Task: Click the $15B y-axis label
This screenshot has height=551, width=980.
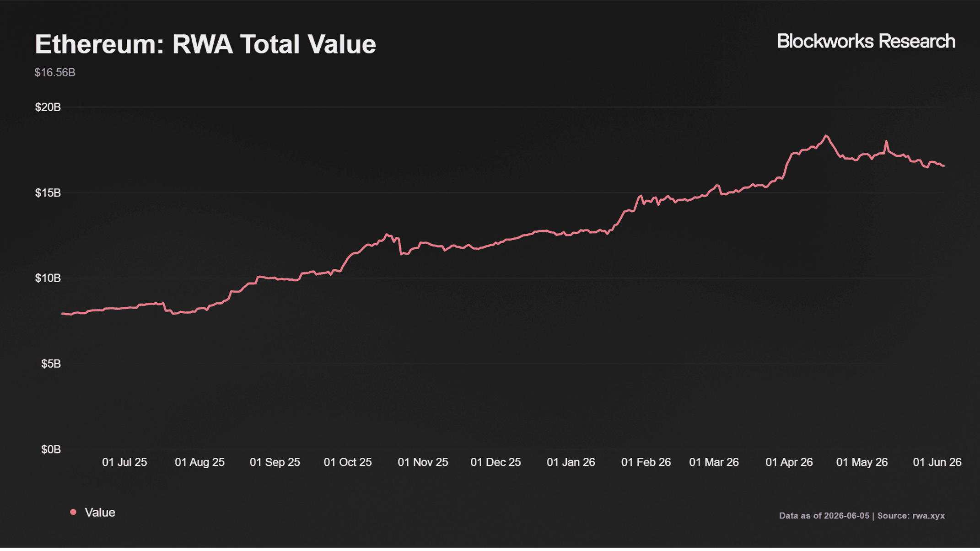Action: click(48, 193)
